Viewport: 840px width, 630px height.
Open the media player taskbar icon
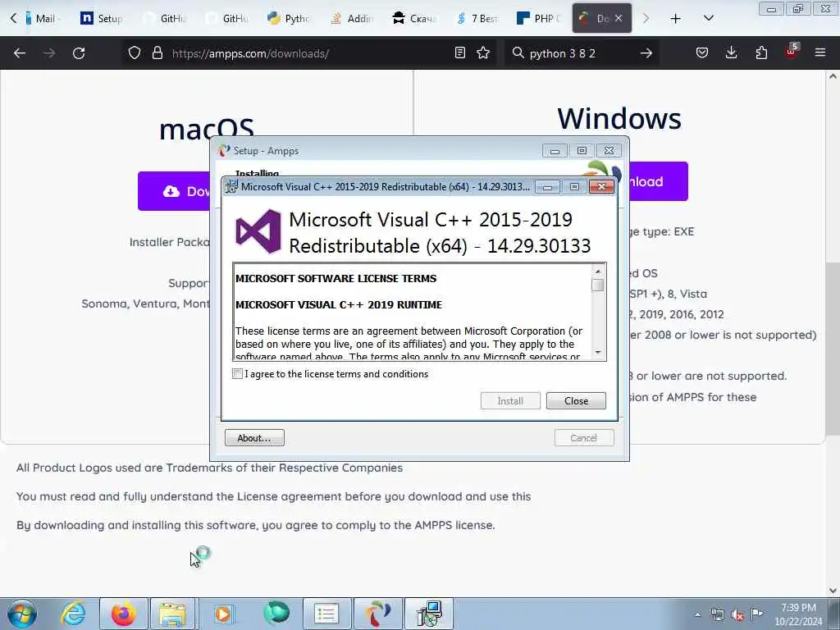pyautogui.click(x=224, y=614)
